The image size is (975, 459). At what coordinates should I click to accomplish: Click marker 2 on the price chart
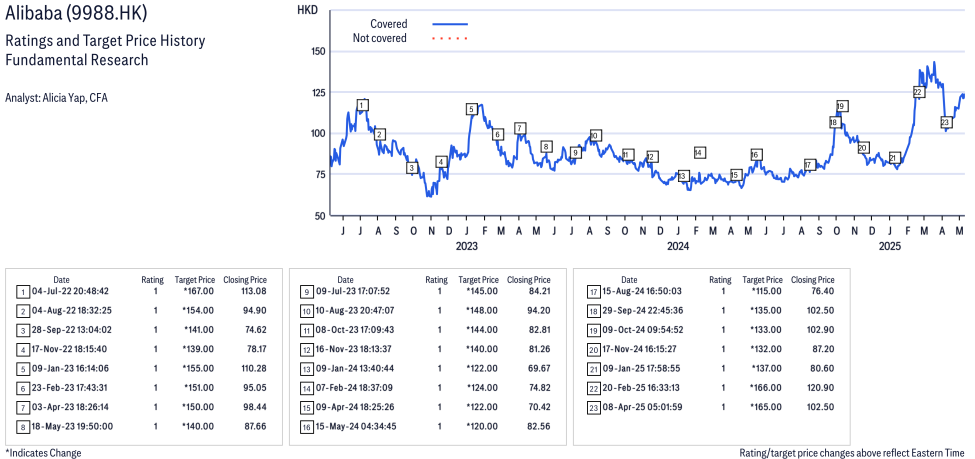tap(380, 134)
